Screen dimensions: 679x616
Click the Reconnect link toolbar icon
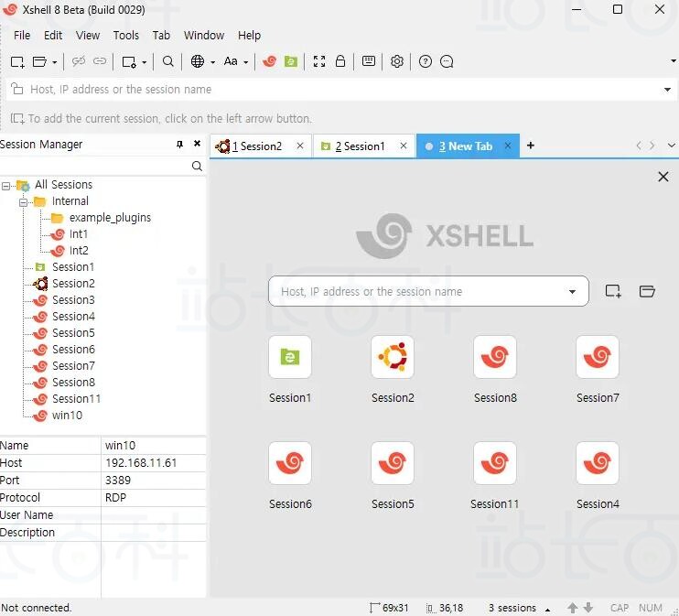100,61
